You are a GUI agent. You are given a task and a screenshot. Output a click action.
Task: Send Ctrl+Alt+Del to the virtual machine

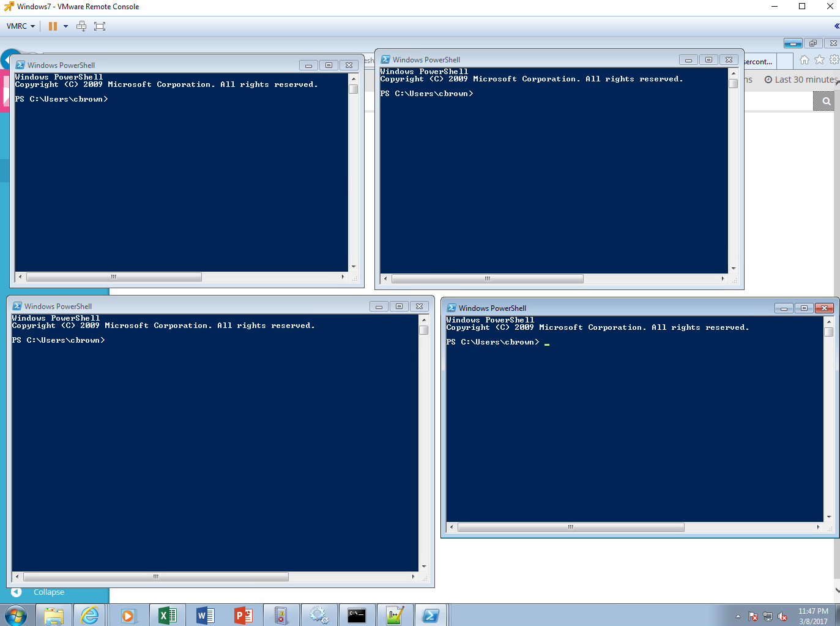(x=81, y=26)
